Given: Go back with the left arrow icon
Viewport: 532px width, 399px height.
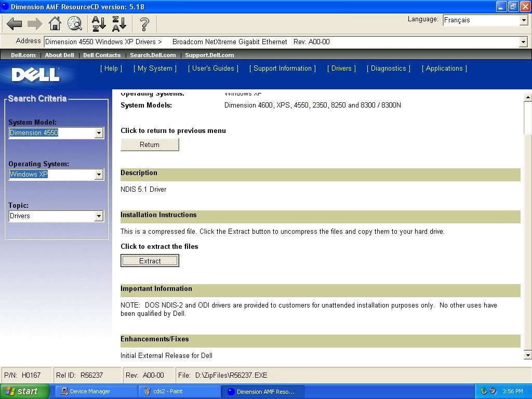Looking at the screenshot, I should 14,24.
